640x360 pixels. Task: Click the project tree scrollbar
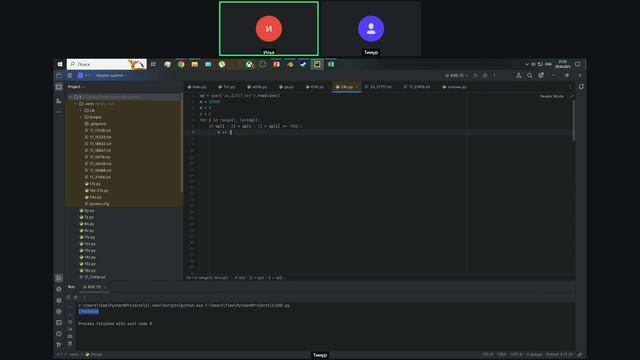pos(182,143)
